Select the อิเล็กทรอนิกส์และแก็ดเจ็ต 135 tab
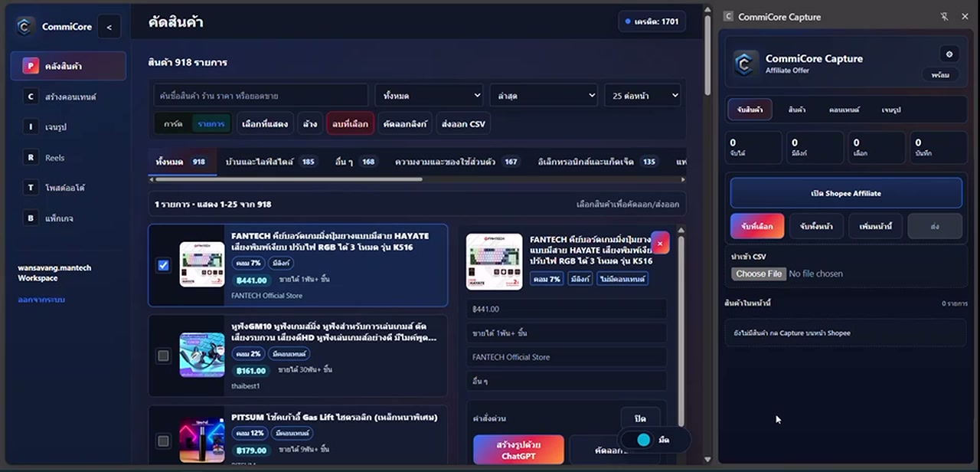Image resolution: width=980 pixels, height=472 pixels. pyautogui.click(x=597, y=162)
